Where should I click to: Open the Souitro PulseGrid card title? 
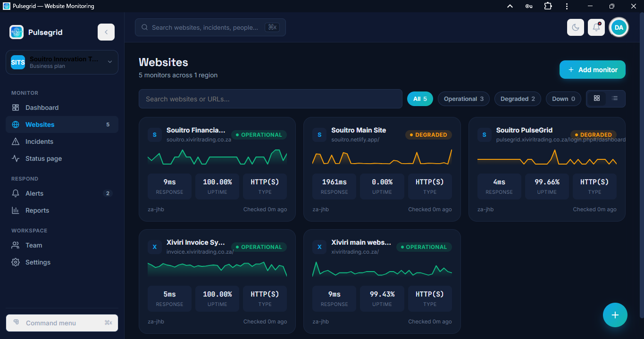(524, 130)
